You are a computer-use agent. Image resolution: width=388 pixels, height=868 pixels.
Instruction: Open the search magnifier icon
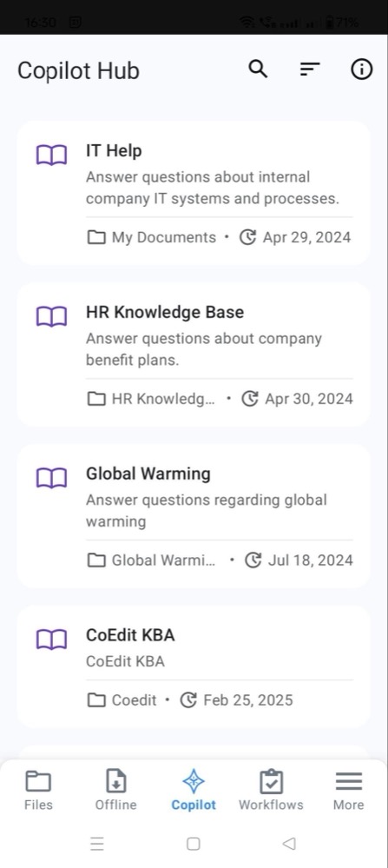258,70
